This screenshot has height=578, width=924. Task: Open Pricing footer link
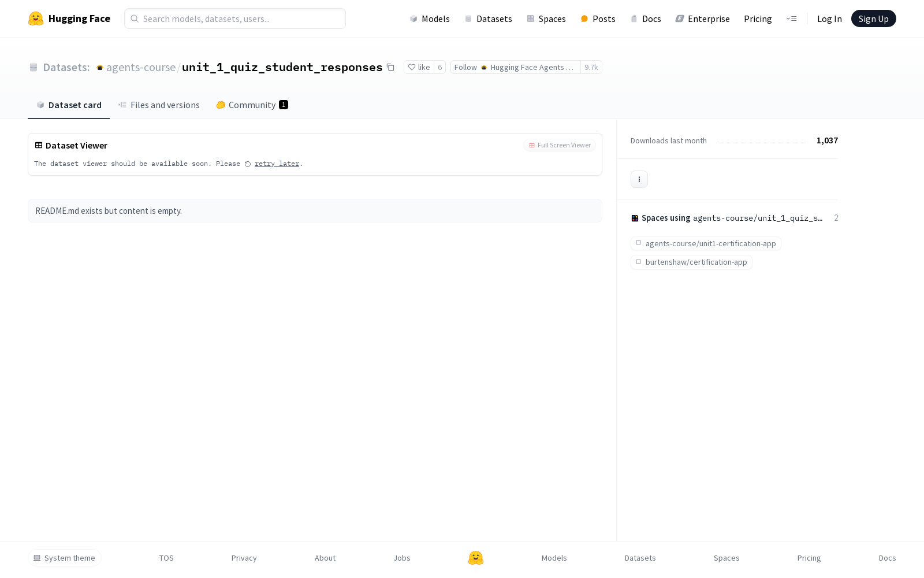[809, 558]
